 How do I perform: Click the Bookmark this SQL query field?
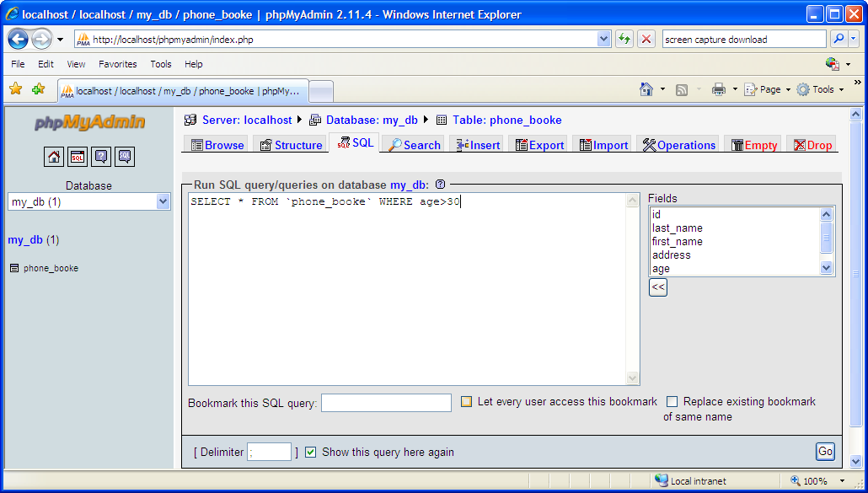pyautogui.click(x=387, y=403)
